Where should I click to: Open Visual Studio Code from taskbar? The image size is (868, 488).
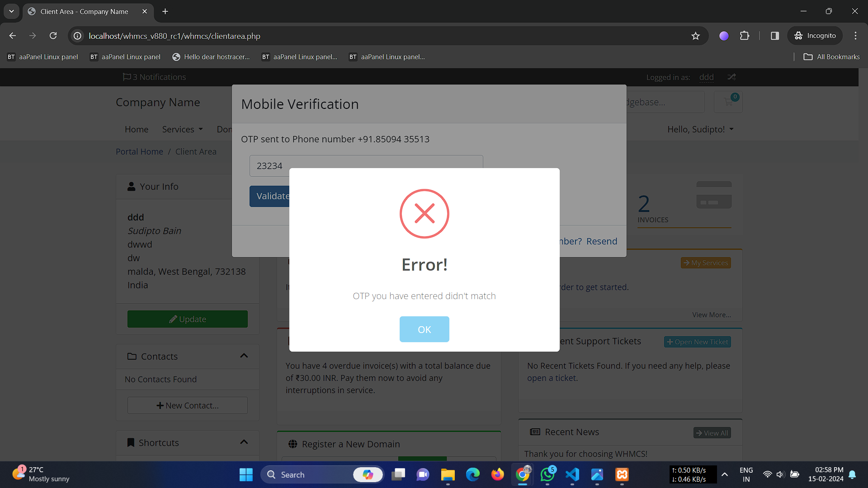coord(572,474)
